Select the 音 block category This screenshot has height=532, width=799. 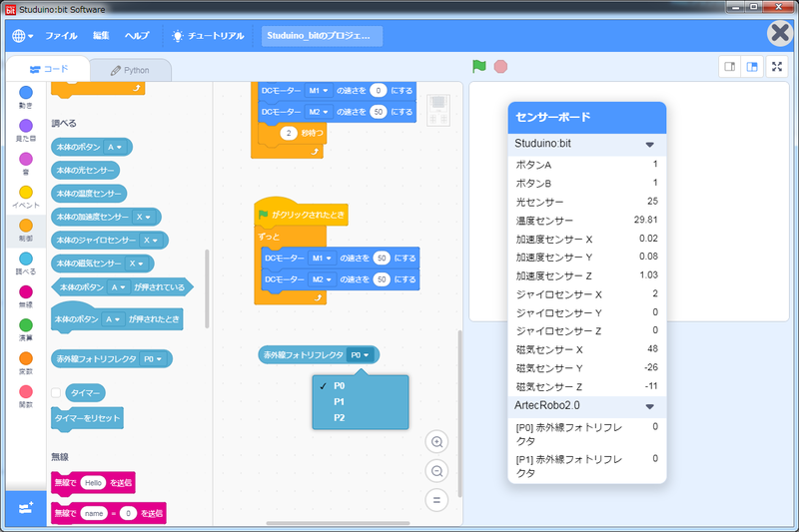[26, 164]
